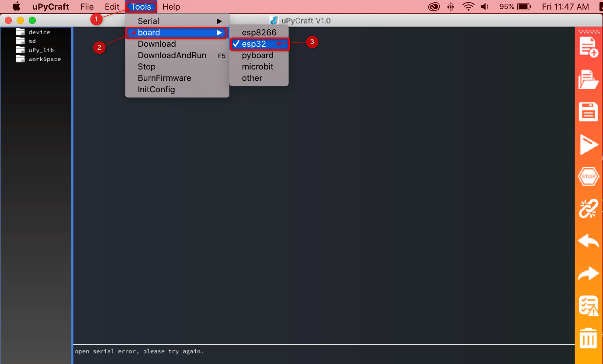The height and width of the screenshot is (364, 603).
Task: Click the uPy_lib folder icon
Action: [x=21, y=50]
